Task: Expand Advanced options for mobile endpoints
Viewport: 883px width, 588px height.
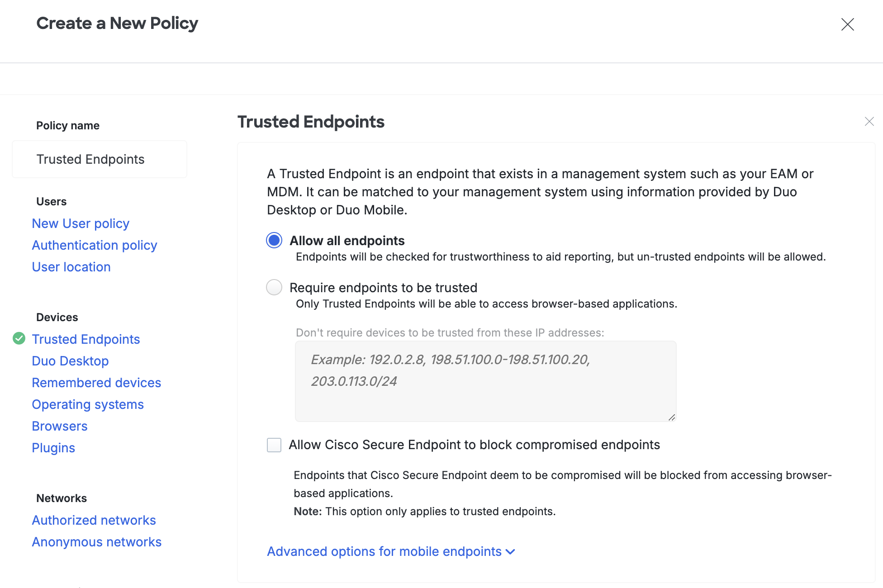Action: pyautogui.click(x=384, y=552)
